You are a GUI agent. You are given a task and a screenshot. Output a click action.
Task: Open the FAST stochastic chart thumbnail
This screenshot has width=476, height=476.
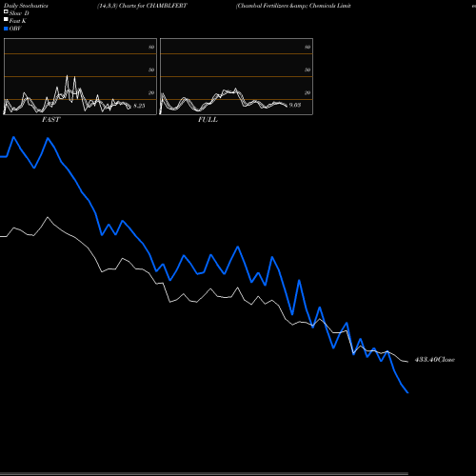click(80, 76)
